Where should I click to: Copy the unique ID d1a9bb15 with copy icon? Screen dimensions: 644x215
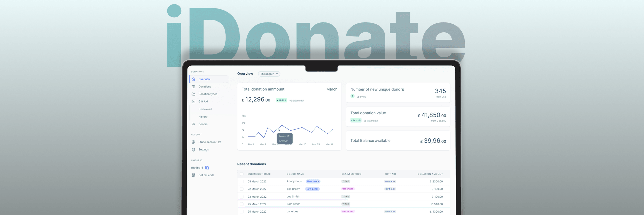207,168
